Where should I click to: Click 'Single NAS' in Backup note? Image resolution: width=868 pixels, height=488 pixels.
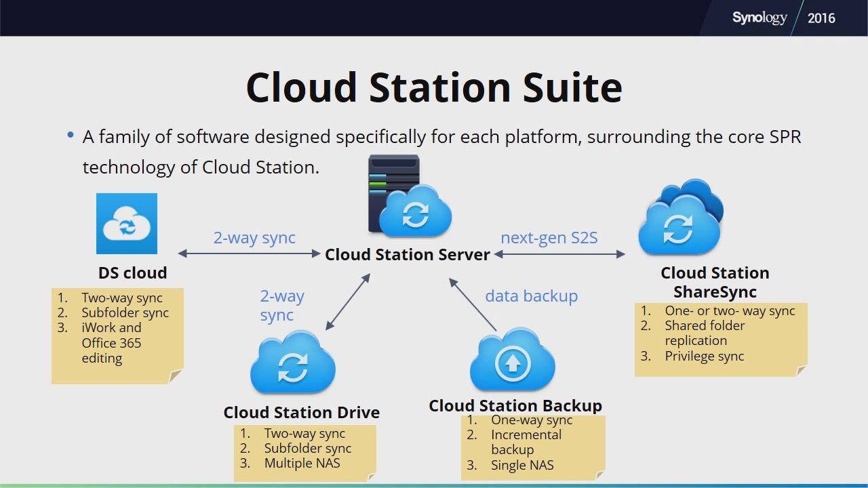522,465
